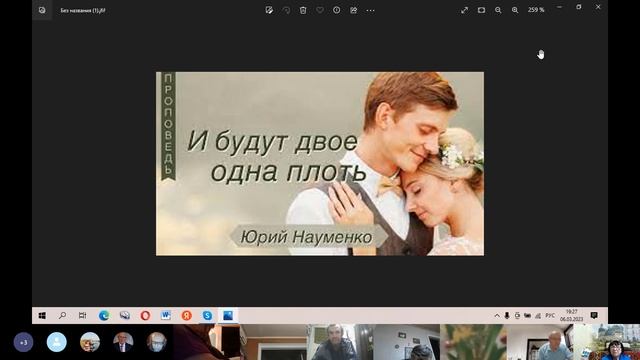The width and height of the screenshot is (640, 360).
Task: Click the network signal tray icon
Action: point(538,316)
